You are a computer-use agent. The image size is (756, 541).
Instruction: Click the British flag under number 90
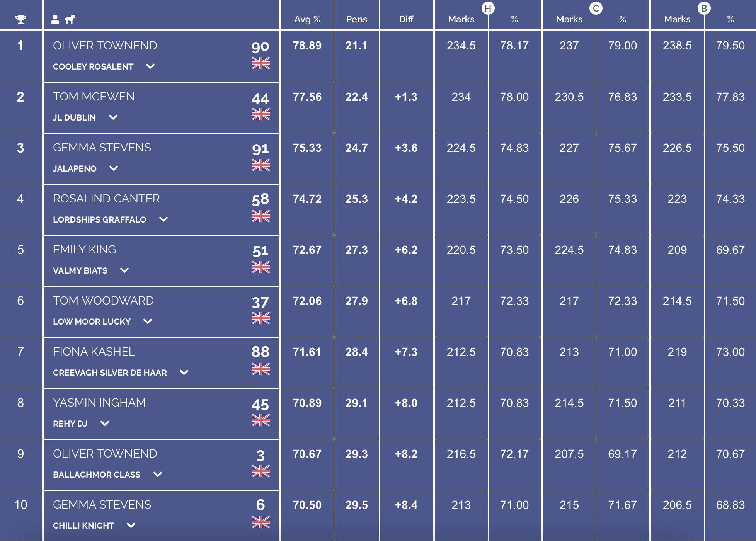[x=261, y=63]
